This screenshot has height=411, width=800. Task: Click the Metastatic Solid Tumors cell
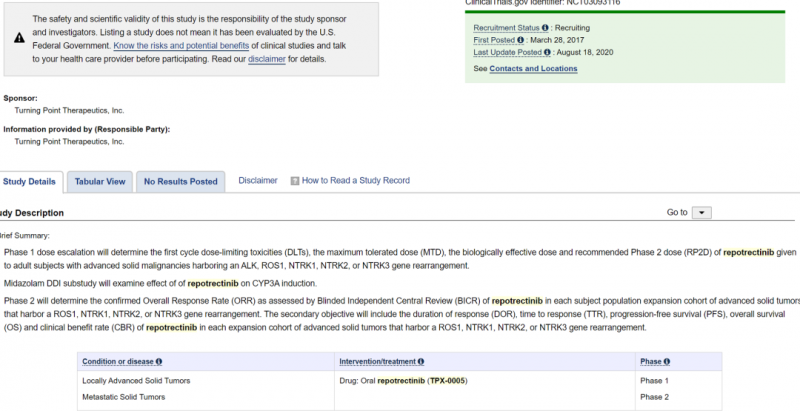123,397
